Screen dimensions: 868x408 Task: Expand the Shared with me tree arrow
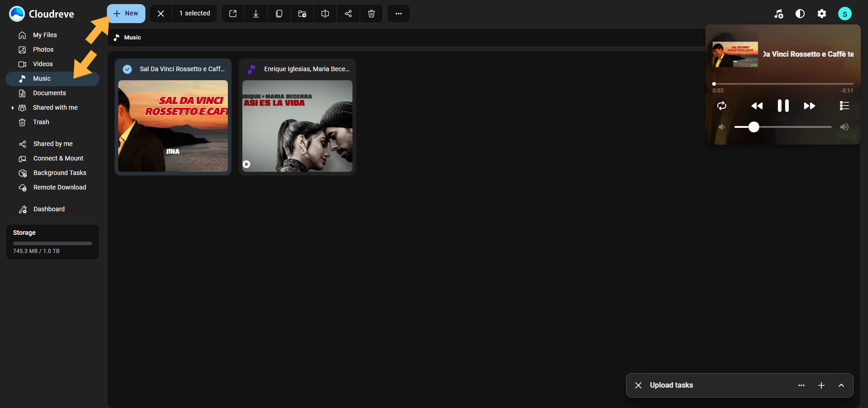pyautogui.click(x=13, y=108)
